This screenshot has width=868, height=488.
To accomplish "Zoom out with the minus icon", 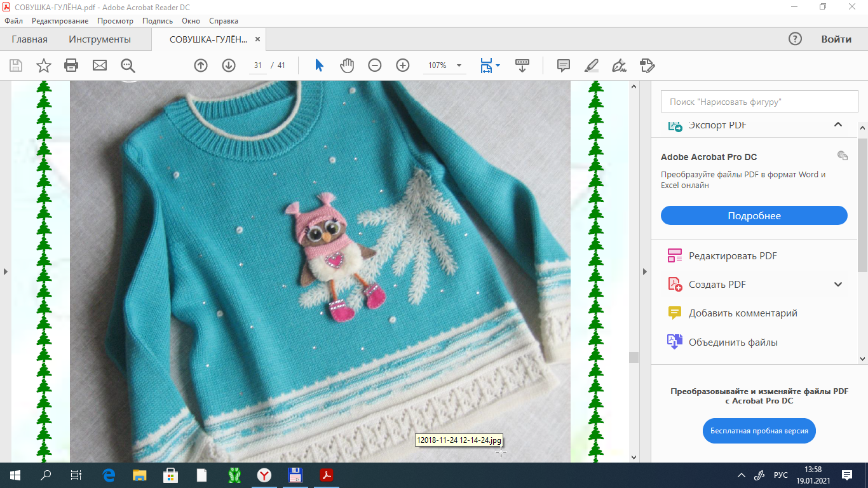I will pyautogui.click(x=375, y=65).
